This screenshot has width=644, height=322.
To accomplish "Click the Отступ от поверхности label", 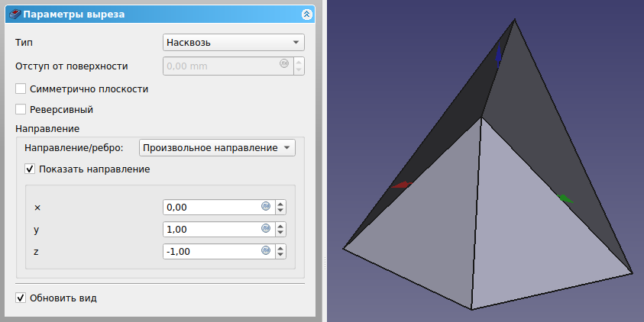I will (72, 66).
